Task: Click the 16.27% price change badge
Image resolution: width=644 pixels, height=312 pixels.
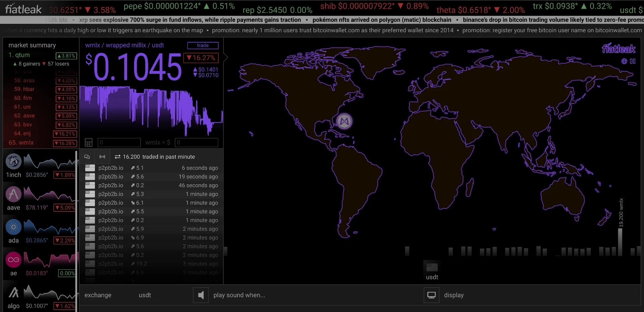Action: coord(201,58)
